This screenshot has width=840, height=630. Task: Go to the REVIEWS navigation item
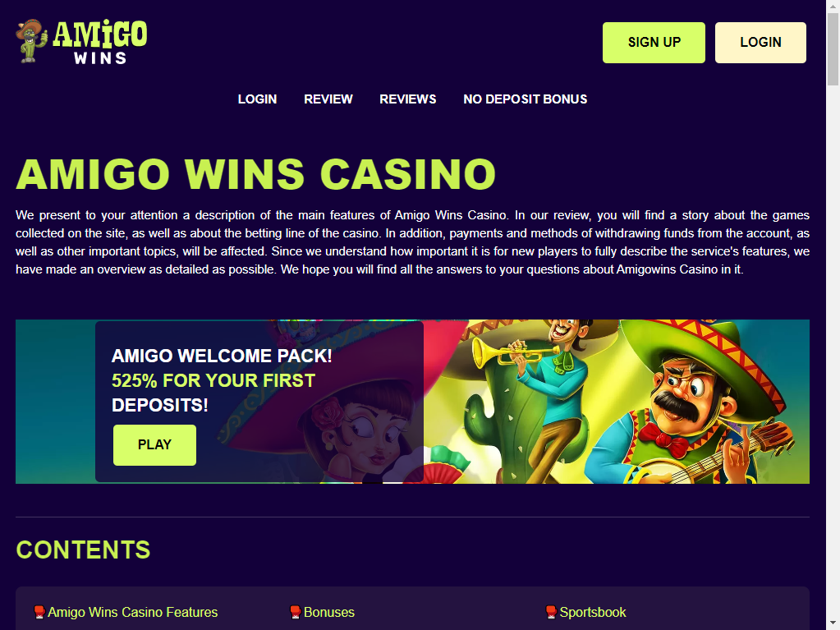coord(407,99)
